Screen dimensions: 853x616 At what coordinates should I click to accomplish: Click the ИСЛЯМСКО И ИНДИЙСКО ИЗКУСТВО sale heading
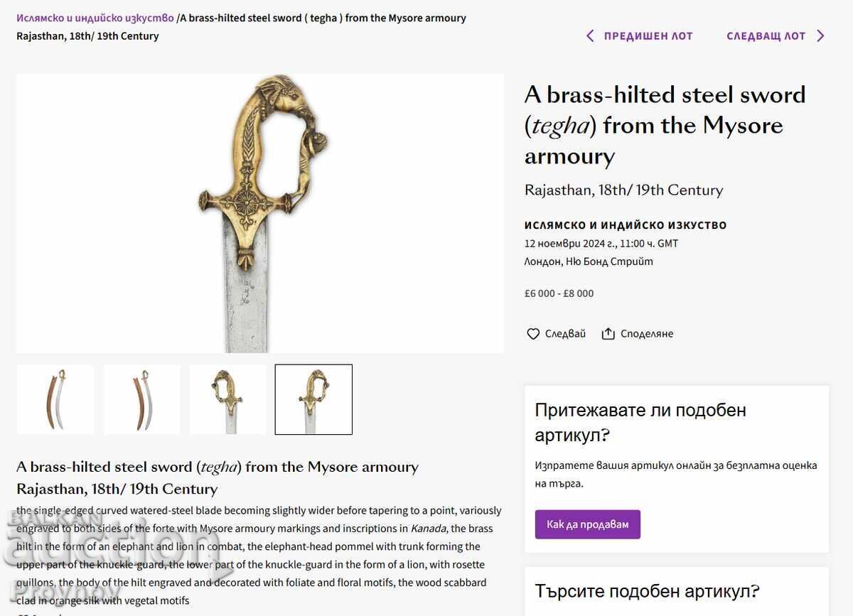coord(626,225)
